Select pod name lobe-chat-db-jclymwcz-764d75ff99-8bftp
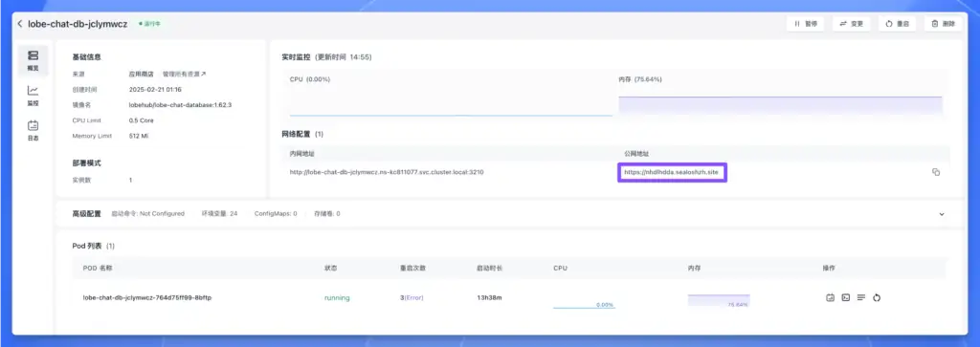980x347 pixels. click(147, 297)
